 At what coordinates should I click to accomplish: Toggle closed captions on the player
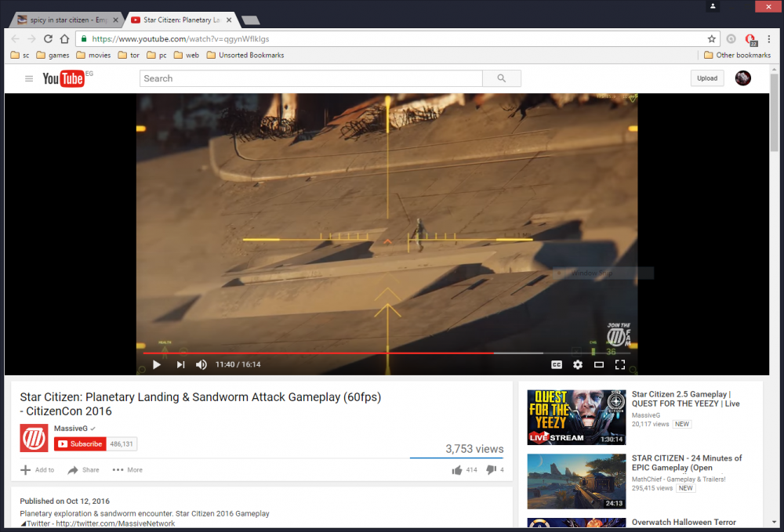click(x=557, y=364)
